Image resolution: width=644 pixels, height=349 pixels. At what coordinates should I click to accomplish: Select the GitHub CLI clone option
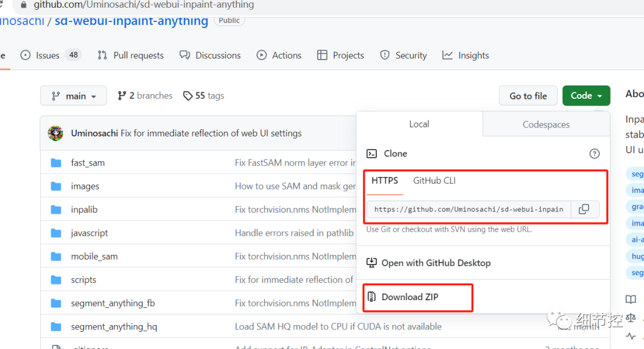[434, 180]
